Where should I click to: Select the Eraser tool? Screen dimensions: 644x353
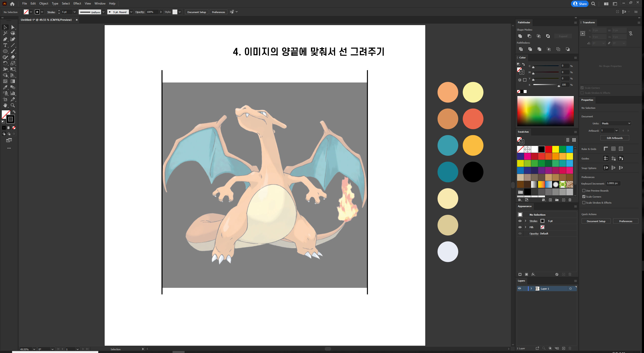[x=13, y=57]
